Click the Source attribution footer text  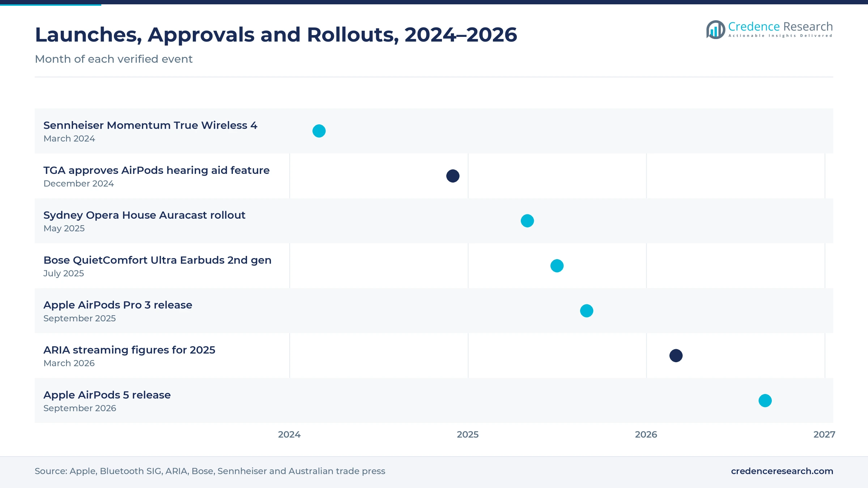(x=210, y=471)
